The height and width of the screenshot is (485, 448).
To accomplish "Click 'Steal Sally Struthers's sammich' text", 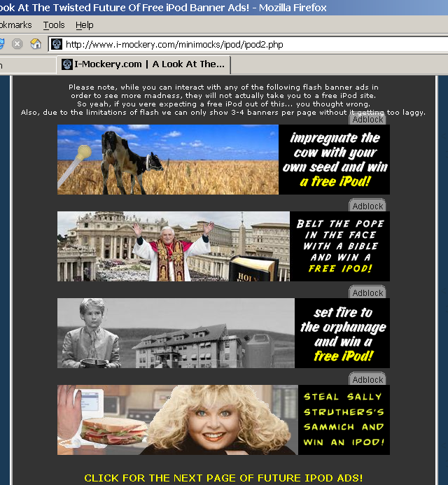I will pyautogui.click(x=344, y=419).
